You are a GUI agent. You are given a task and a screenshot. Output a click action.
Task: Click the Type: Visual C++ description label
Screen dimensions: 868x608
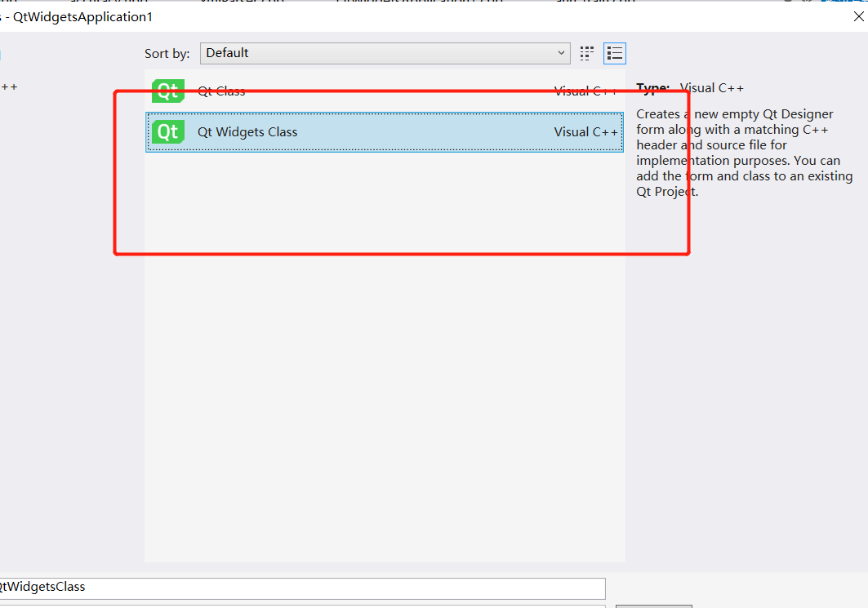(690, 88)
